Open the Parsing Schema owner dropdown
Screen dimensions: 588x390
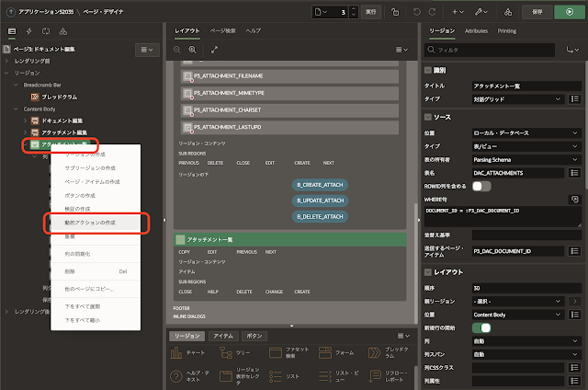526,159
